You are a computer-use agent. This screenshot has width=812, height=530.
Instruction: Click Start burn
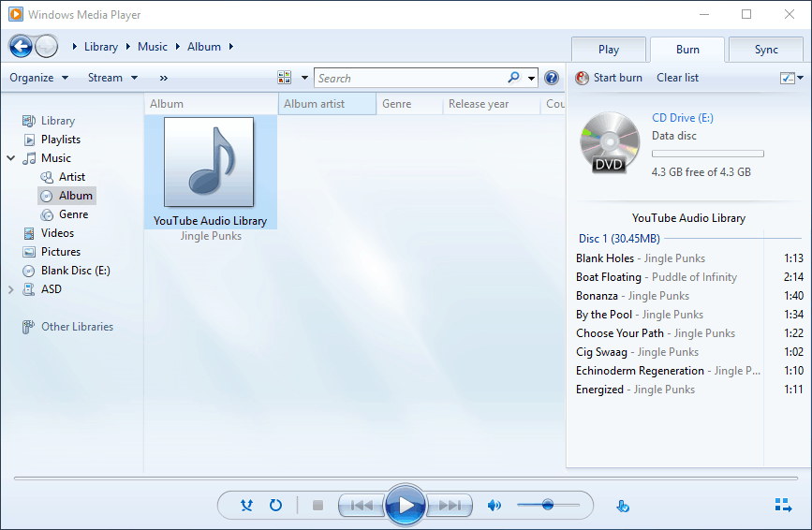609,78
